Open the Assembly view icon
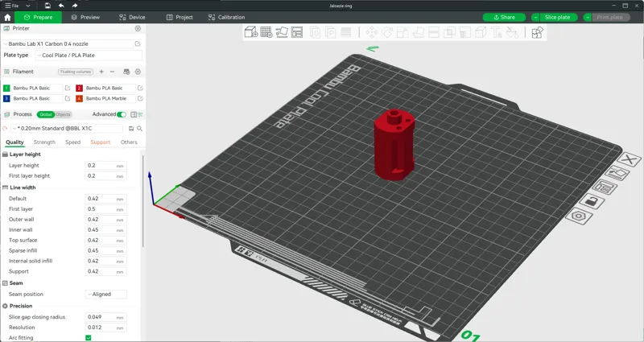Image resolution: width=644 pixels, height=342 pixels. 537,32
